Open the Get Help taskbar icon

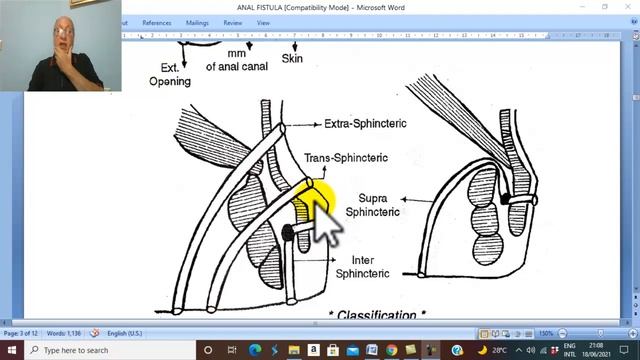[x=457, y=350]
